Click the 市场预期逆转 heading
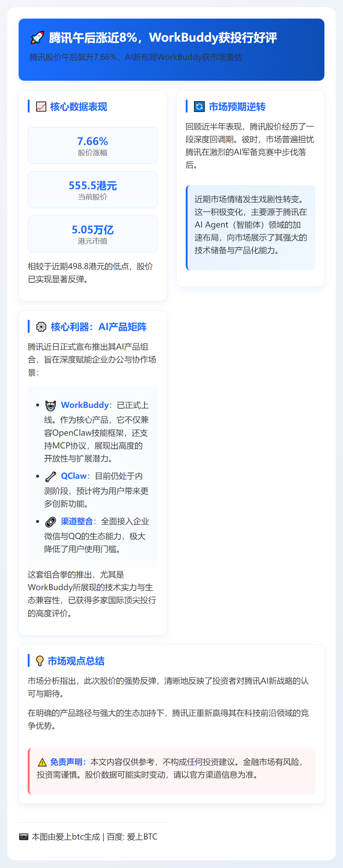343x868 pixels. [x=237, y=107]
